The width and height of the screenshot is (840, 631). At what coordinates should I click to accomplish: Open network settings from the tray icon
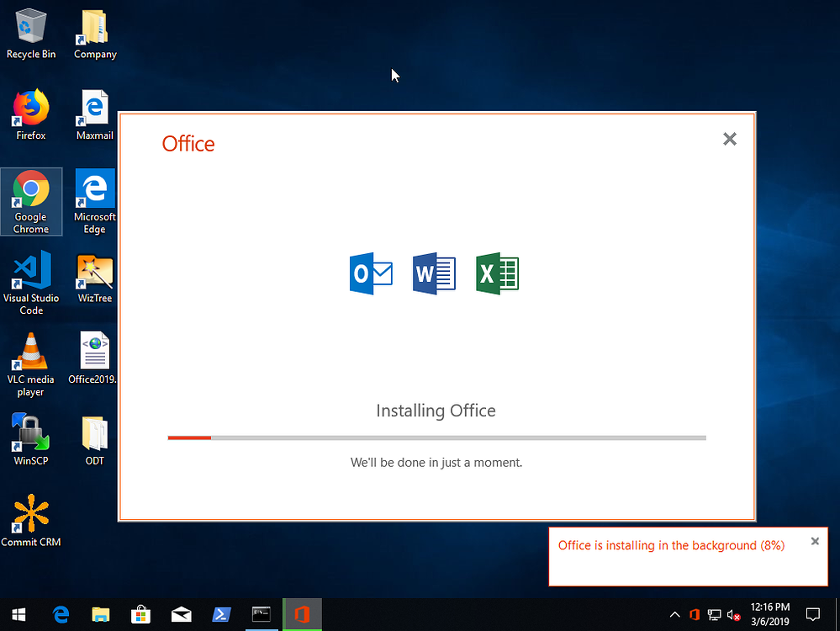pyautogui.click(x=714, y=614)
